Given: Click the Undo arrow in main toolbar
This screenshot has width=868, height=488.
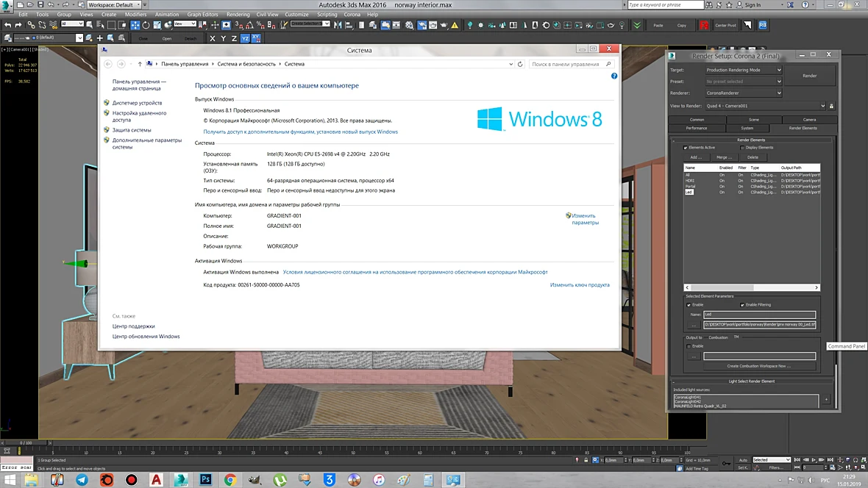Looking at the screenshot, I should [8, 25].
